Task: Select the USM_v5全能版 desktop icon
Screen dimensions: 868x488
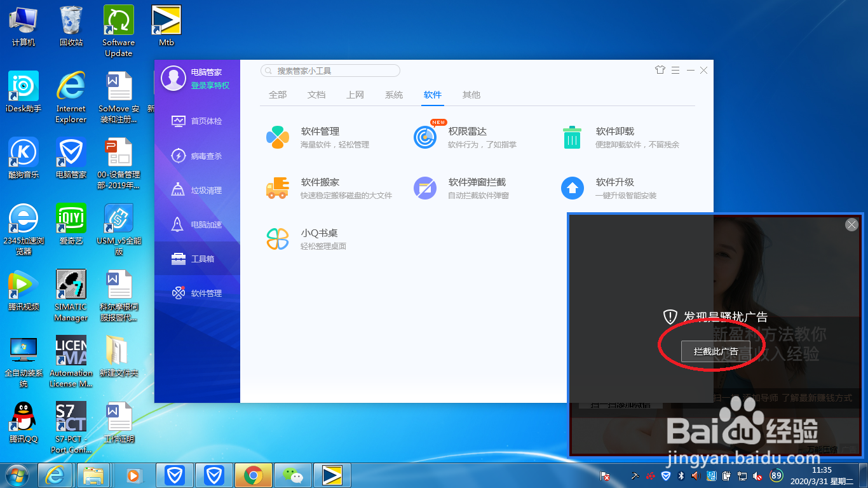Action: point(119,230)
